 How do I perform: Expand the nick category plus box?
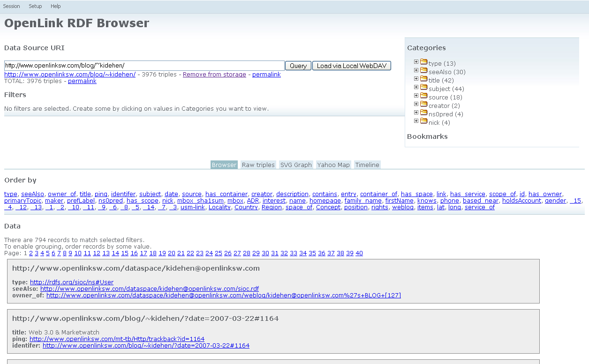tap(416, 121)
